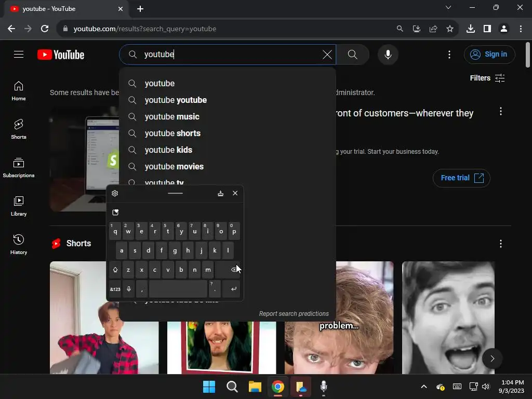Open the Shorts section three-dot menu

click(500, 244)
